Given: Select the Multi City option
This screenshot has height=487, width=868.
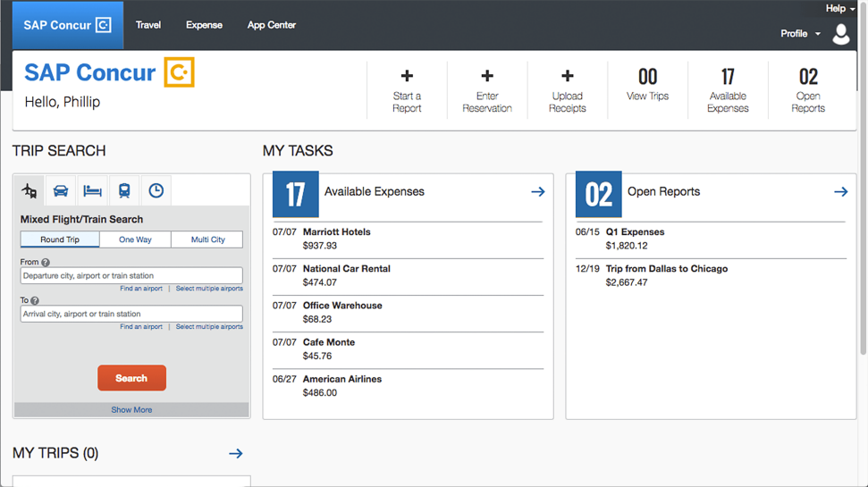Looking at the screenshot, I should coord(207,239).
